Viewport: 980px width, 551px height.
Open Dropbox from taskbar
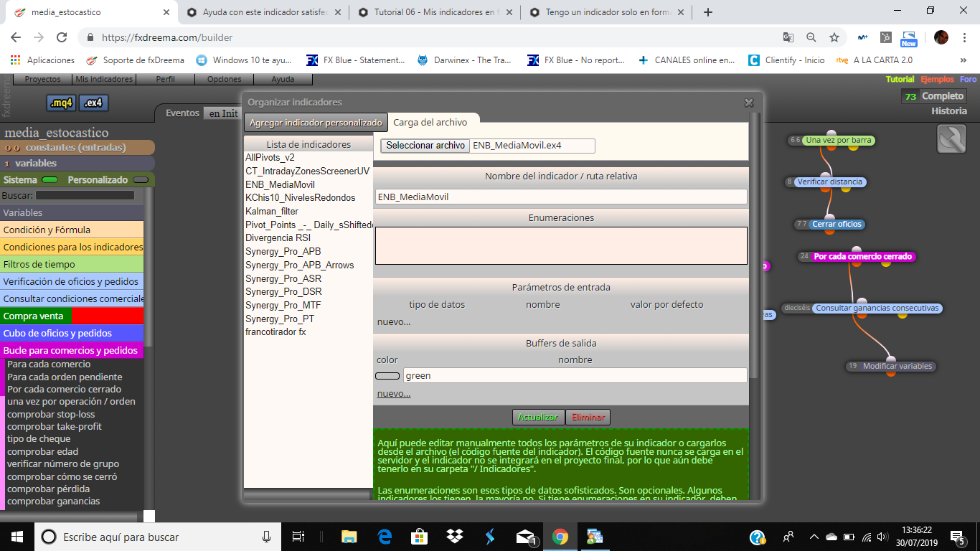pyautogui.click(x=454, y=537)
